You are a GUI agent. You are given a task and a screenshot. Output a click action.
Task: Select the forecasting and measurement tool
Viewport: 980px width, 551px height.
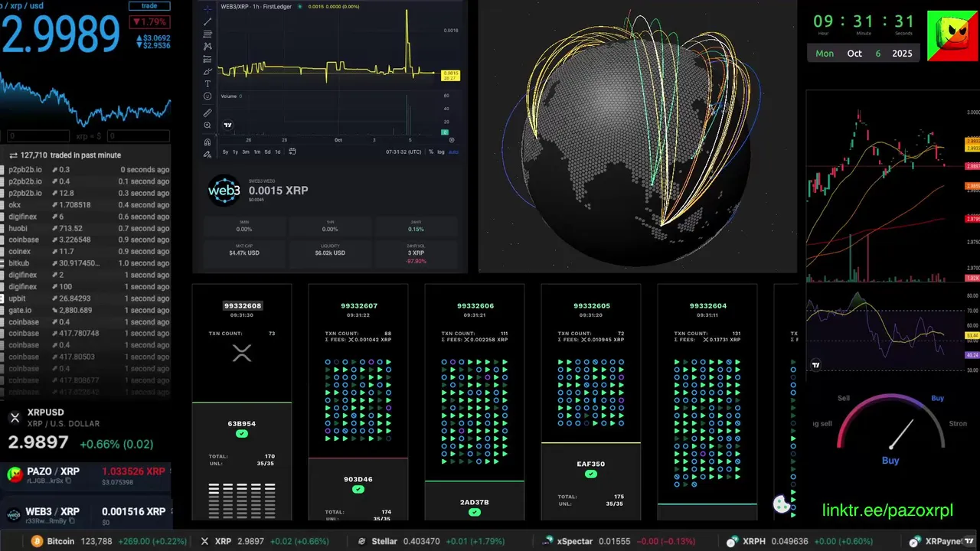207,59
